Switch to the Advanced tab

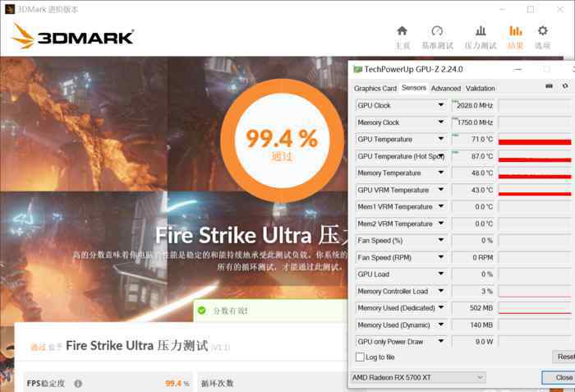coord(445,89)
